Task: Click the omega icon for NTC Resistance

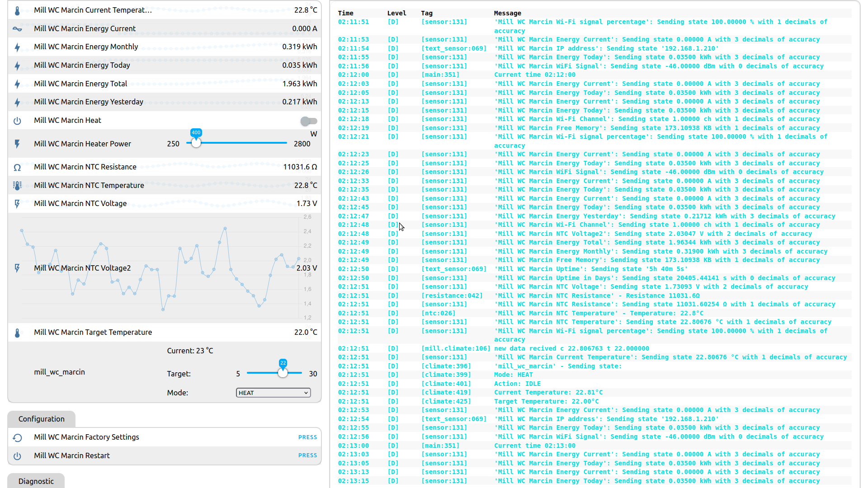Action: pyautogui.click(x=17, y=167)
